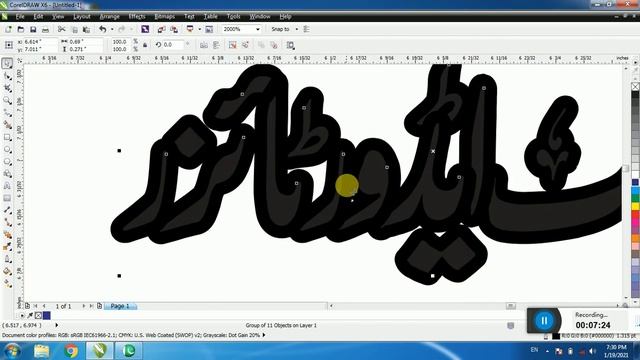This screenshot has height=360, width=640.
Task: Select the Shape tool in the toolbox
Action: click(x=7, y=76)
